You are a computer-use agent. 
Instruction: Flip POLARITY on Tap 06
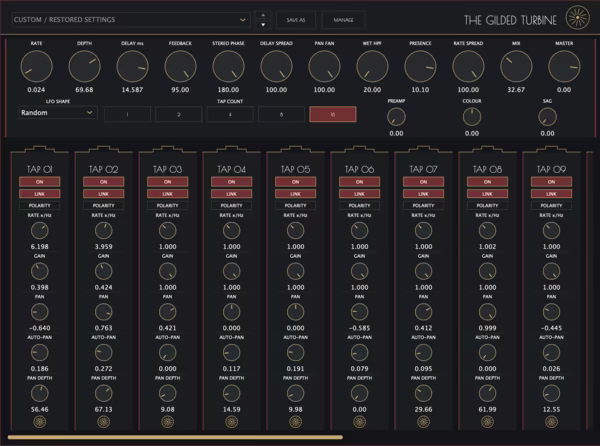359,205
